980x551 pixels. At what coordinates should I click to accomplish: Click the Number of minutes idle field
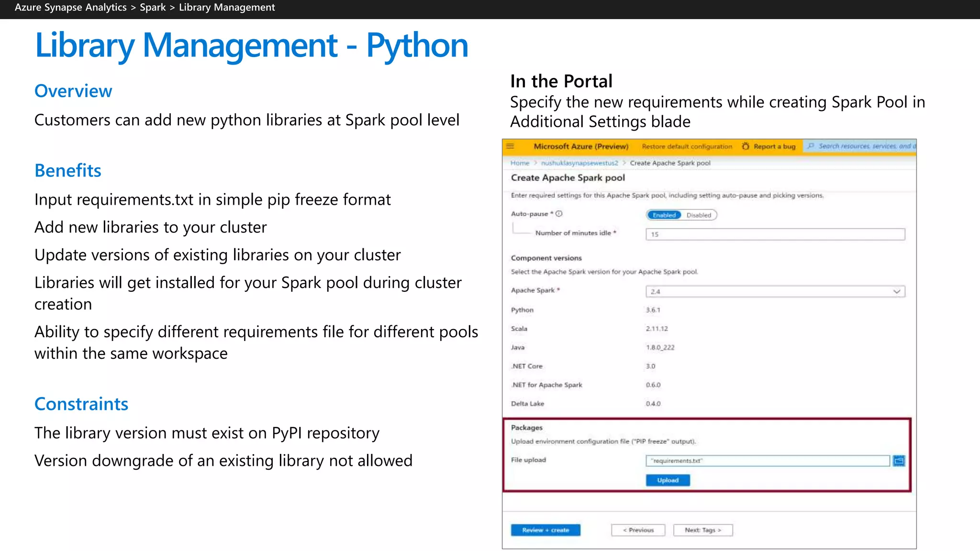[775, 234]
